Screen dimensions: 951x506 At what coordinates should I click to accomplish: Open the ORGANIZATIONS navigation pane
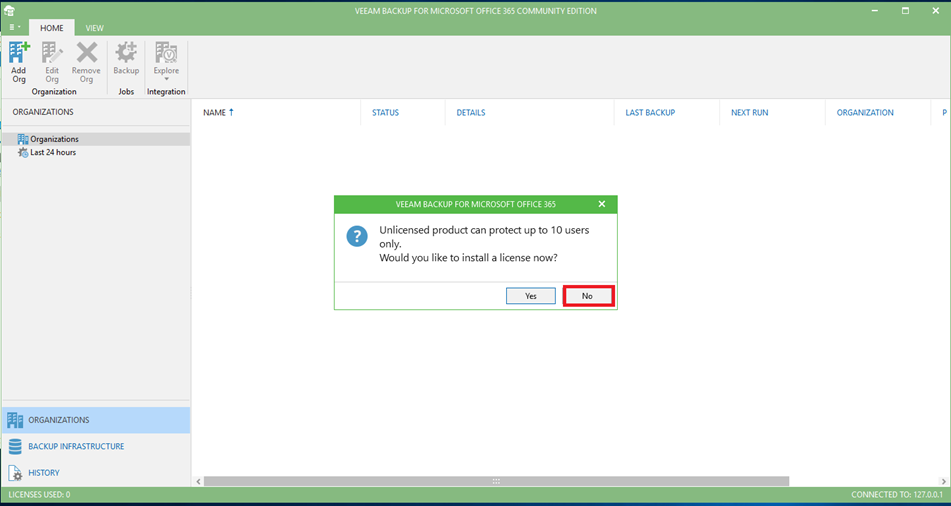[96, 420]
